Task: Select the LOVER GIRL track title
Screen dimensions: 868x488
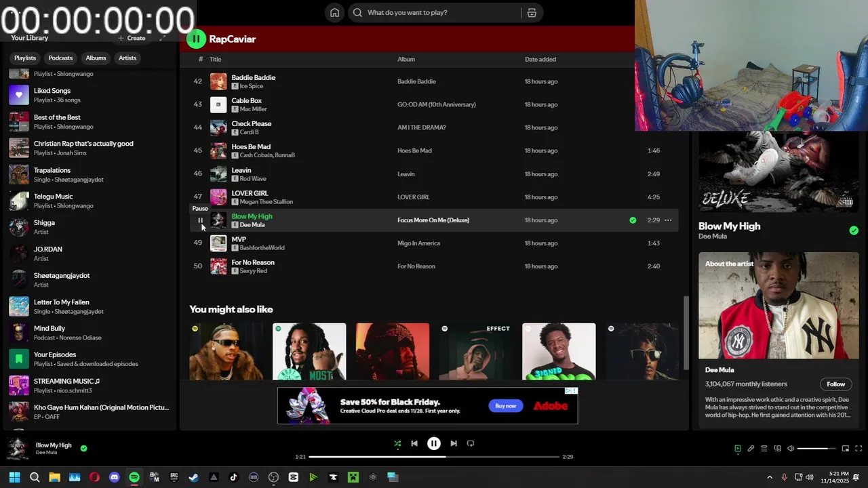Action: pyautogui.click(x=250, y=193)
